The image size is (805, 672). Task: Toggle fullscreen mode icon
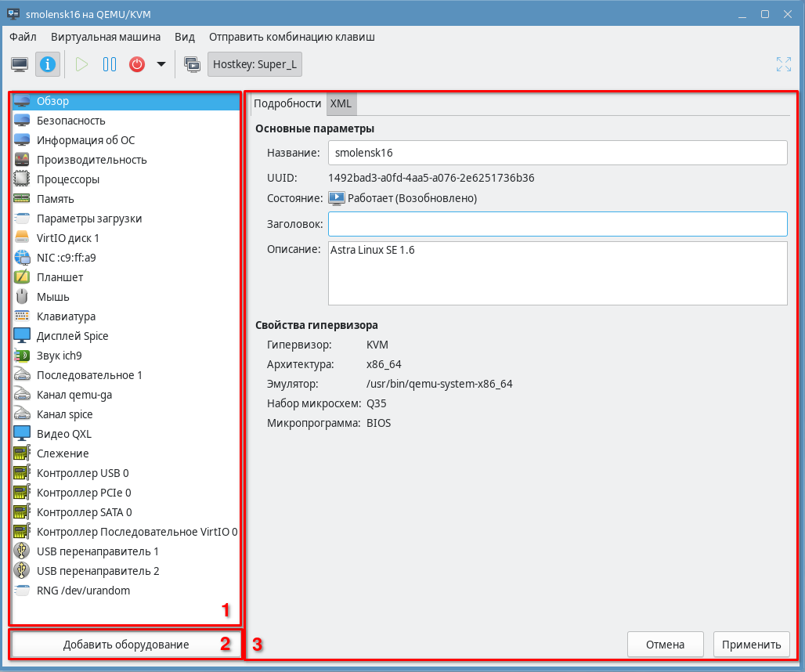coord(783,64)
